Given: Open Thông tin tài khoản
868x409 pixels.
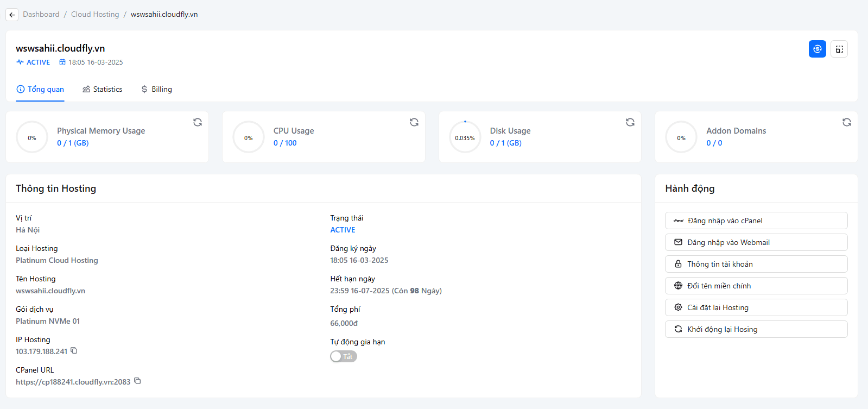Looking at the screenshot, I should pos(756,264).
